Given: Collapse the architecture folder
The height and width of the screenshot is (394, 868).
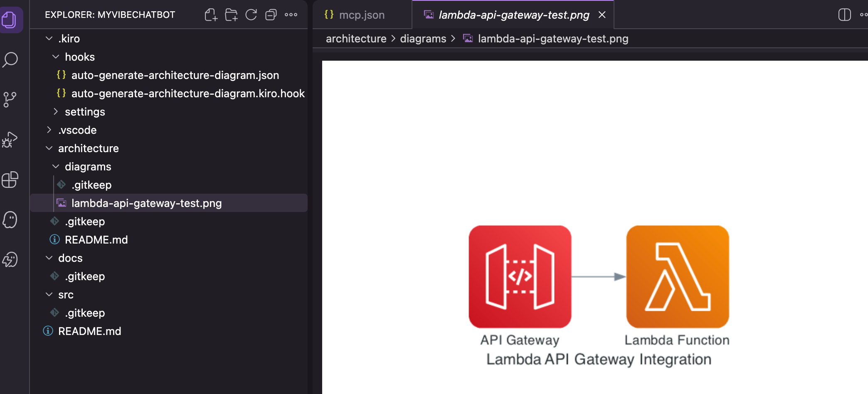Looking at the screenshot, I should coord(88,148).
